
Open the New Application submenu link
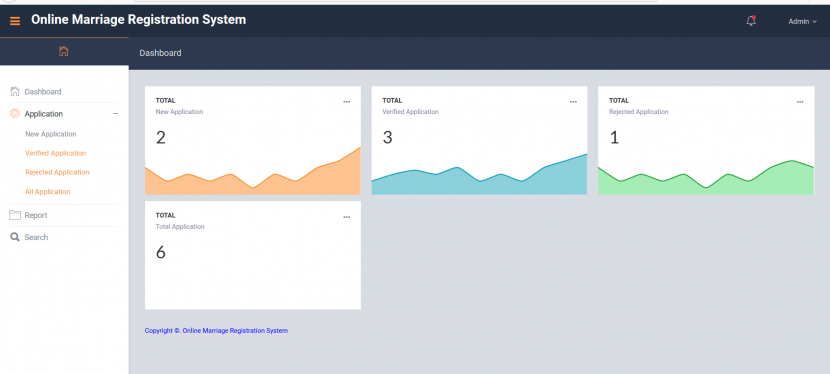pos(51,134)
